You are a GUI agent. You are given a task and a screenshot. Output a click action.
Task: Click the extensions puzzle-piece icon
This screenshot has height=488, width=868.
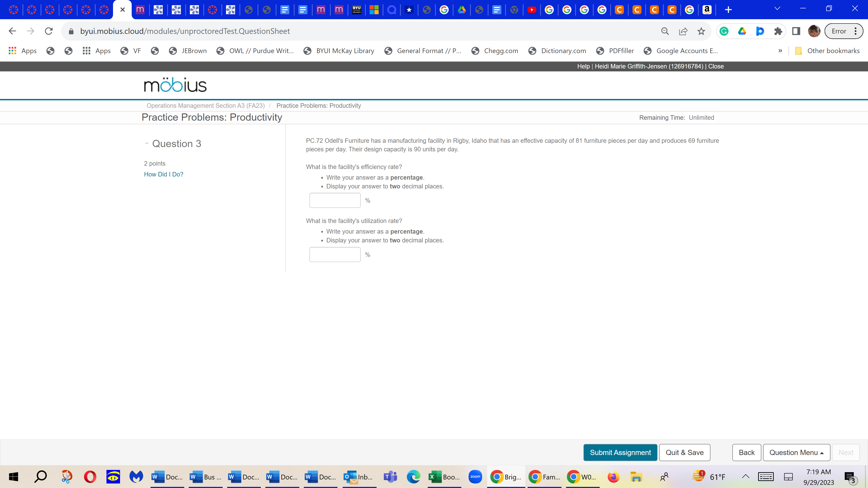click(778, 31)
